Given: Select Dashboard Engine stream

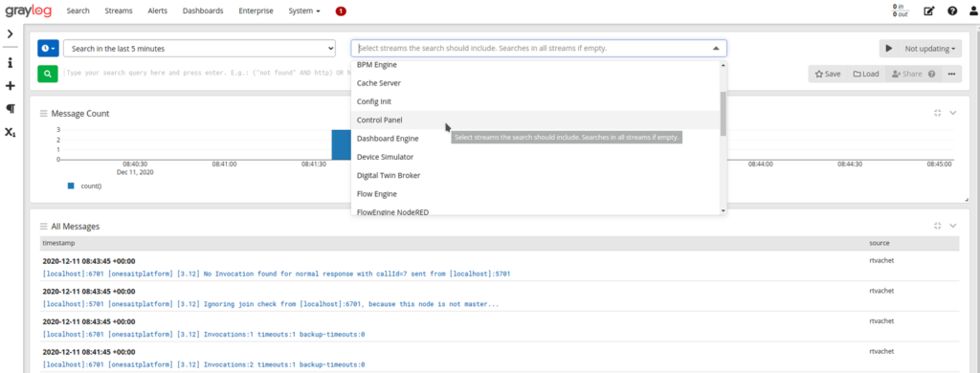Looking at the screenshot, I should click(535, 138).
